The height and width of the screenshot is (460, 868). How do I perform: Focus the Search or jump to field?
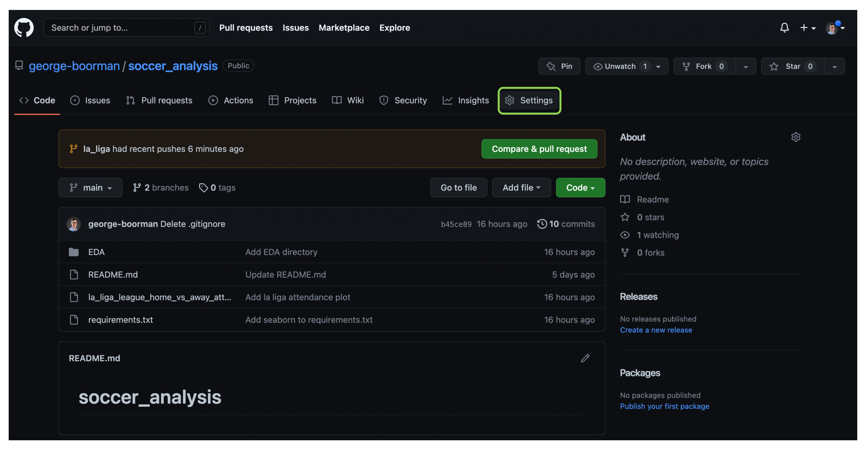126,28
